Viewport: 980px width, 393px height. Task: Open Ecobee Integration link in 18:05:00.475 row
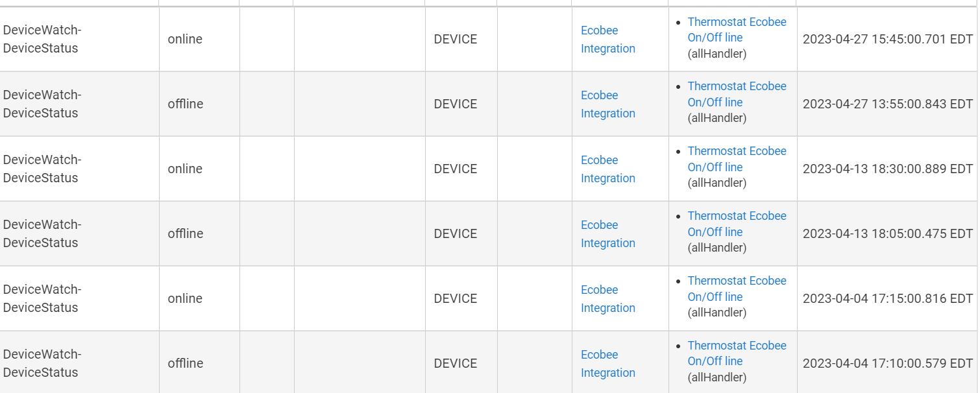(x=607, y=234)
